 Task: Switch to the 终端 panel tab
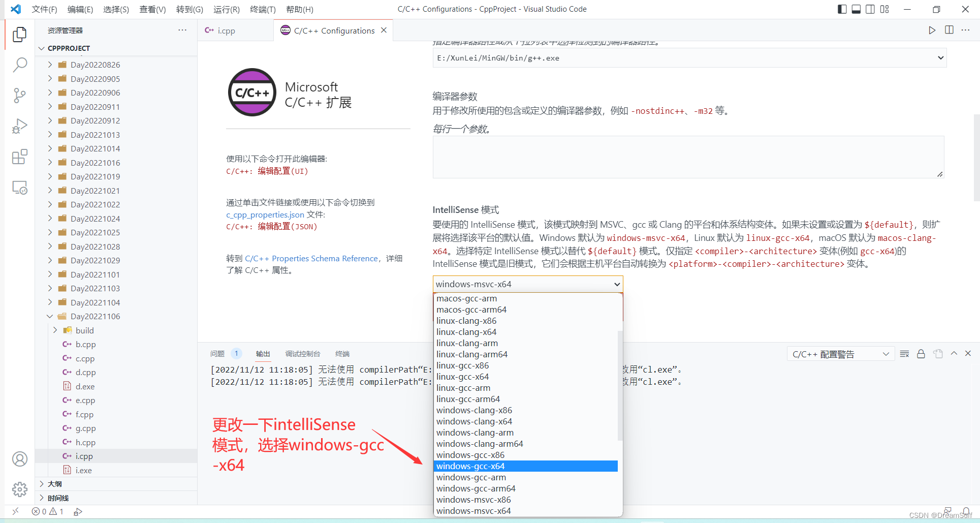pos(342,354)
